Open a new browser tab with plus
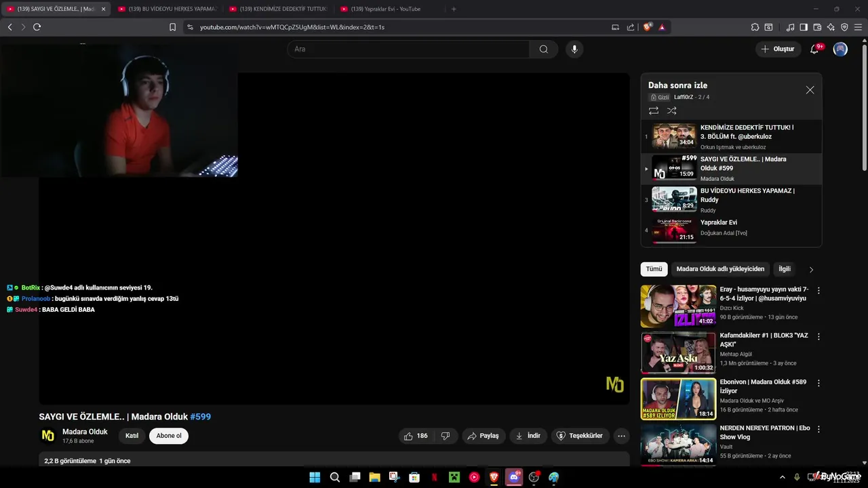This screenshot has height=488, width=868. point(454,9)
